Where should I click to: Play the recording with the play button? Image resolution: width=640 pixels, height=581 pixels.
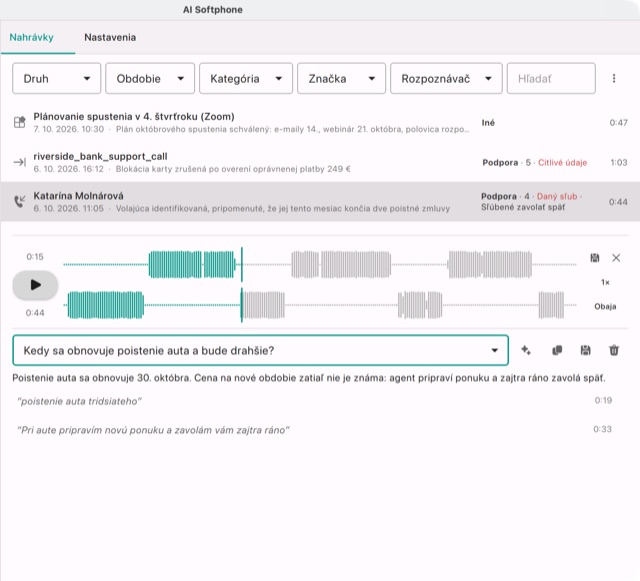point(35,285)
